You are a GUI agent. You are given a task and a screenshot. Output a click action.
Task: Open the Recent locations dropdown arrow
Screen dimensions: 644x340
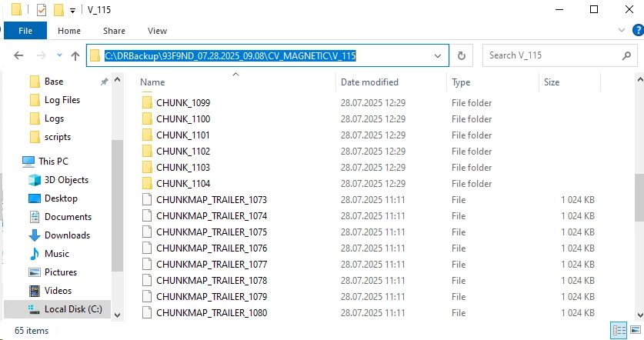[59, 55]
